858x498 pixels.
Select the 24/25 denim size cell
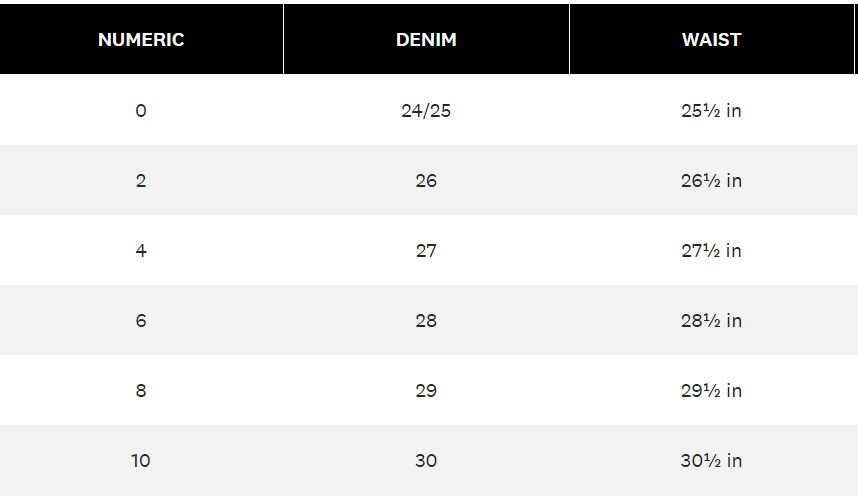426,111
